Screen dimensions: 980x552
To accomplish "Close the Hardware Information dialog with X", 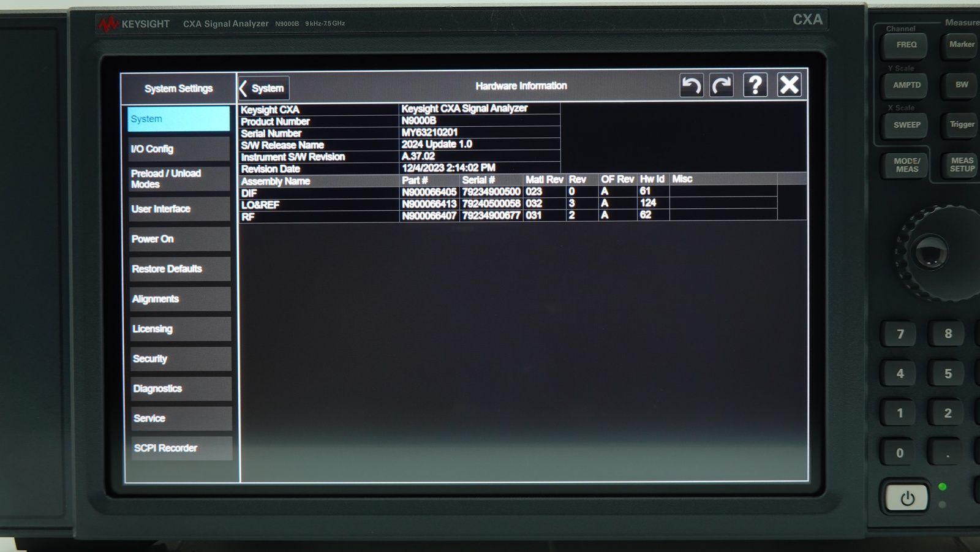I will point(789,85).
